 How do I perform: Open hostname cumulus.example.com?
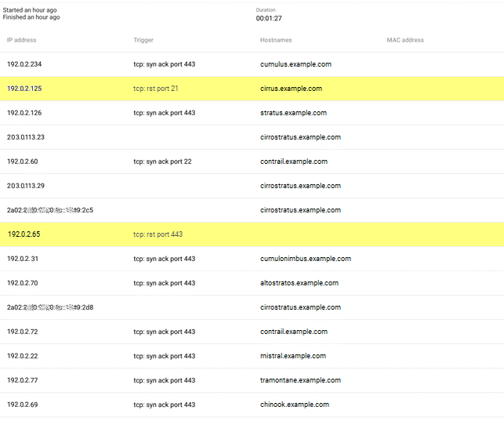point(296,64)
